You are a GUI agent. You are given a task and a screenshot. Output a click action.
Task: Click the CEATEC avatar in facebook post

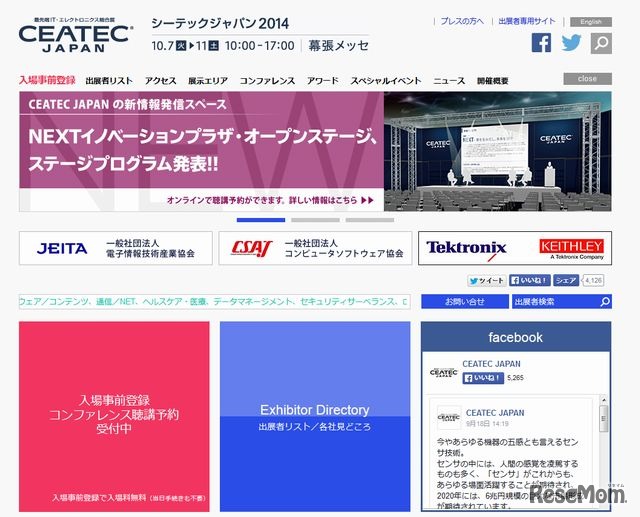[x=449, y=417]
